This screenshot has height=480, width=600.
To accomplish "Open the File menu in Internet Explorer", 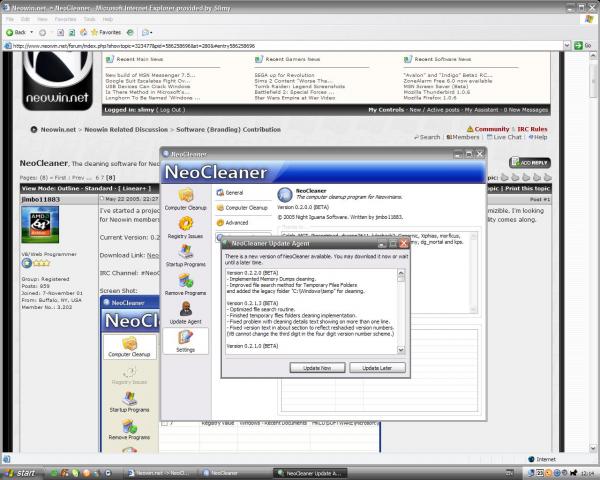I will (x=10, y=19).
